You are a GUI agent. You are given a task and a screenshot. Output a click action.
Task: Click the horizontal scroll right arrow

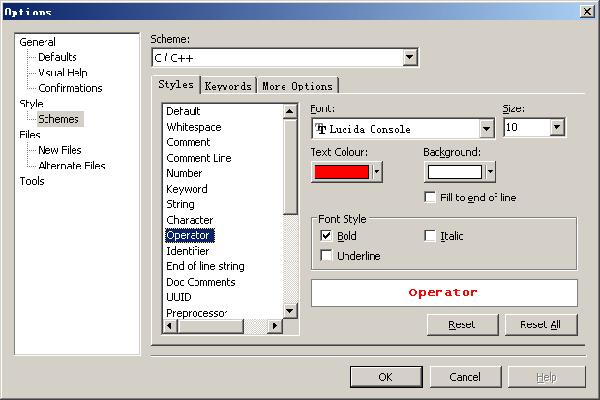(x=274, y=326)
